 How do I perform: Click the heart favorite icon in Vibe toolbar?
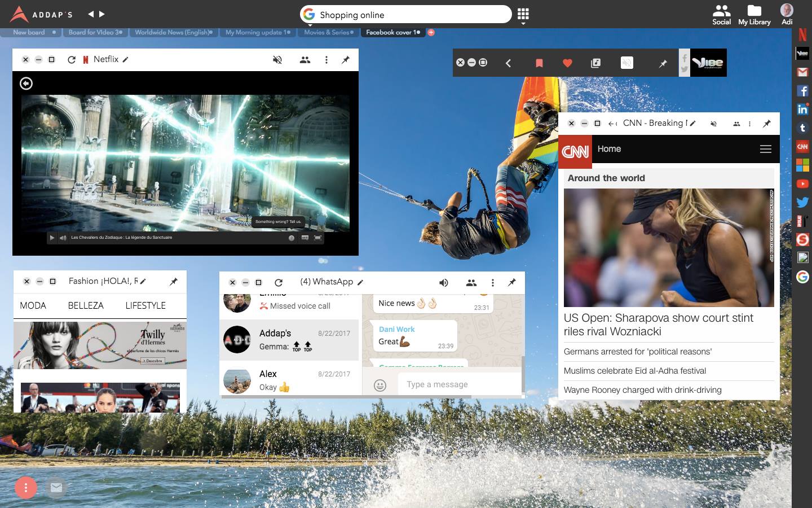pos(567,63)
